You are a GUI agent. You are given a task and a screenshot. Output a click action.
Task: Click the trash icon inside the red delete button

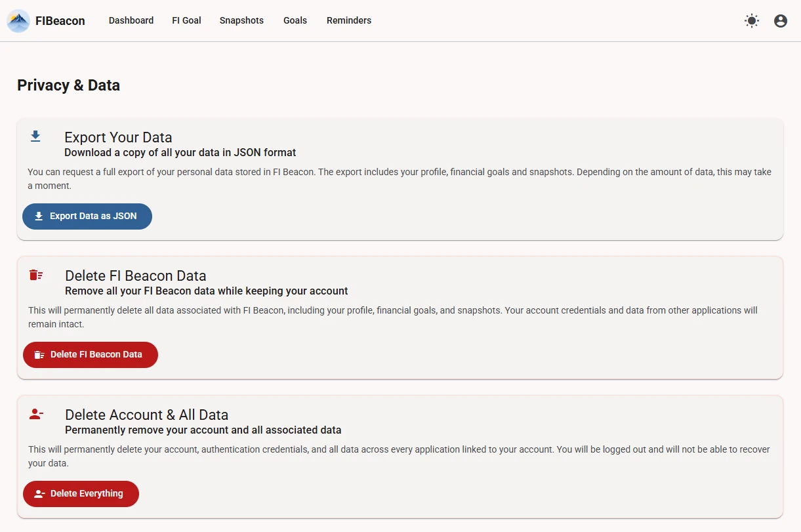click(40, 354)
